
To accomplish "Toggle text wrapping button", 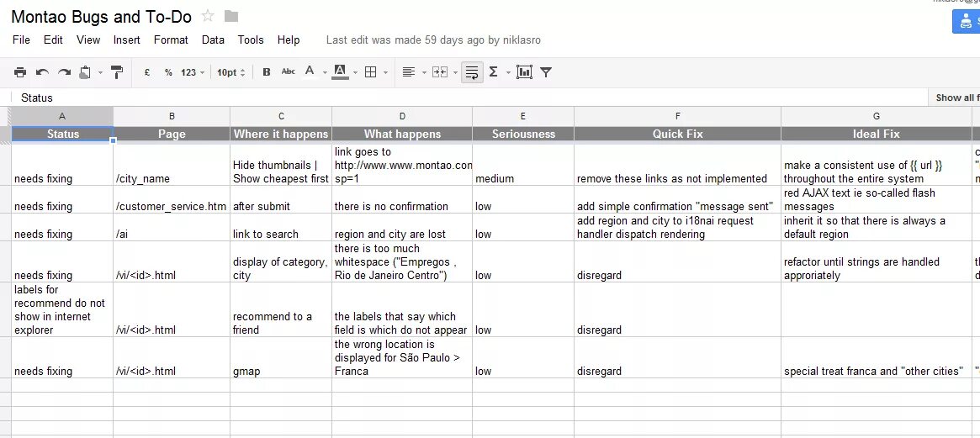I will point(473,72).
